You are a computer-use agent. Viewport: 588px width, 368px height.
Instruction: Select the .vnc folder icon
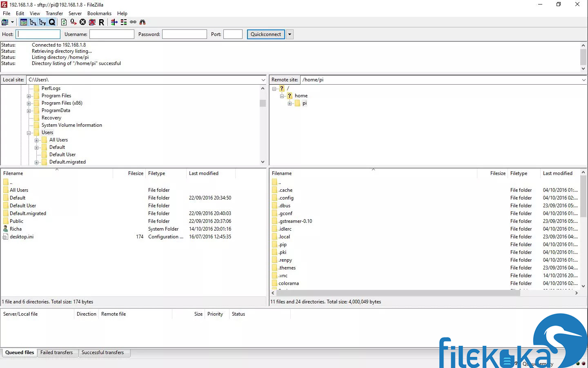274,276
